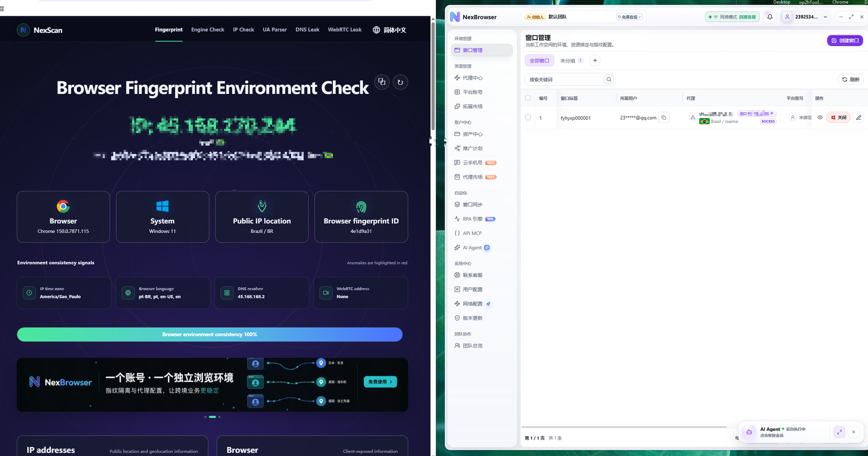Click the NexScan page vertical scrollbar
The image size is (868, 456).
point(433,77)
